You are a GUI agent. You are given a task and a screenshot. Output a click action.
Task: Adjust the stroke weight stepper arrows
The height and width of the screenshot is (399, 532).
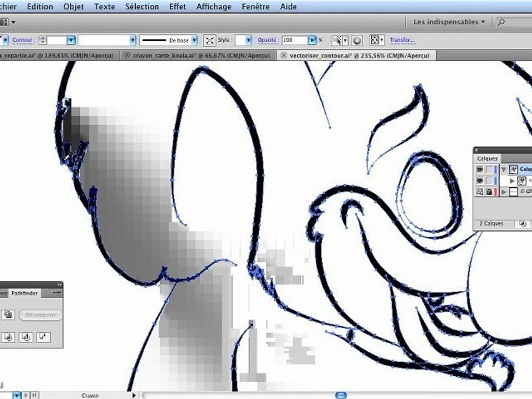(x=43, y=40)
